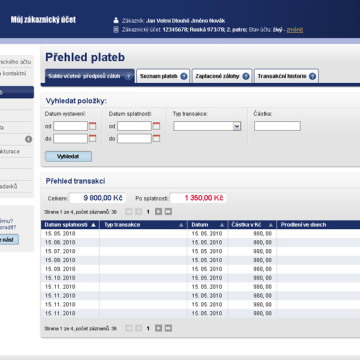Sort table by Částka v Kč column
The height and width of the screenshot is (360, 360).
pyautogui.click(x=252, y=225)
